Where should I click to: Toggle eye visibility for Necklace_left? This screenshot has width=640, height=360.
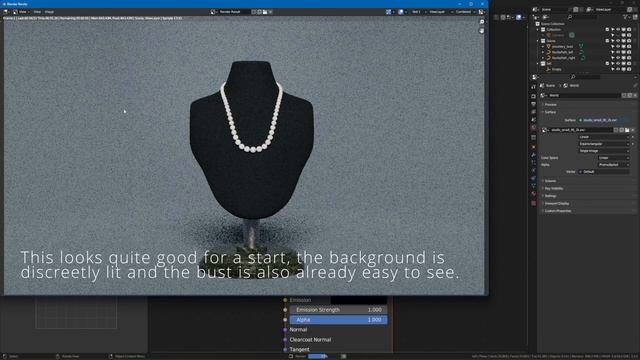point(618,52)
